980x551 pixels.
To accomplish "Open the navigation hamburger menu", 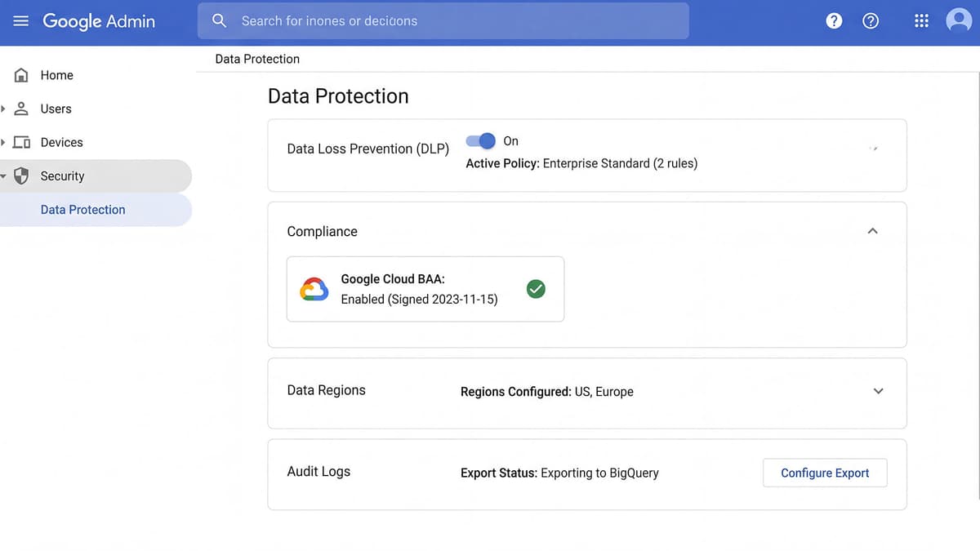I will (x=20, y=20).
